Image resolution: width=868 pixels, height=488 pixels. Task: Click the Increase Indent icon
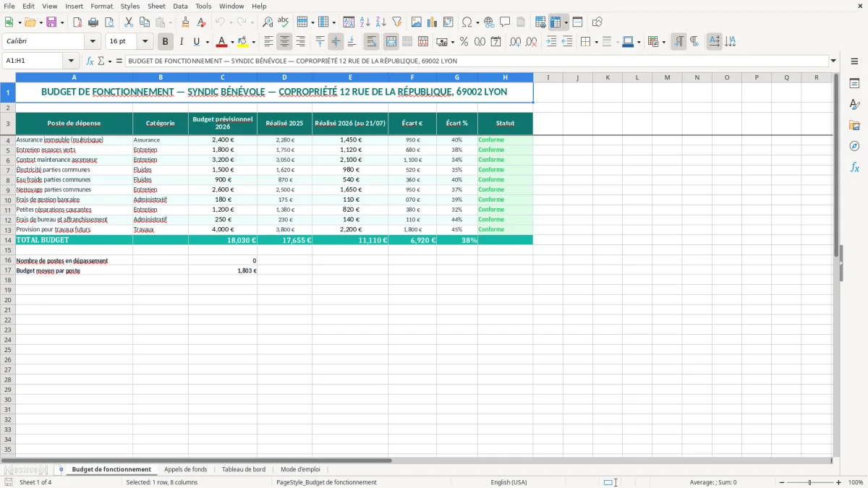point(551,42)
